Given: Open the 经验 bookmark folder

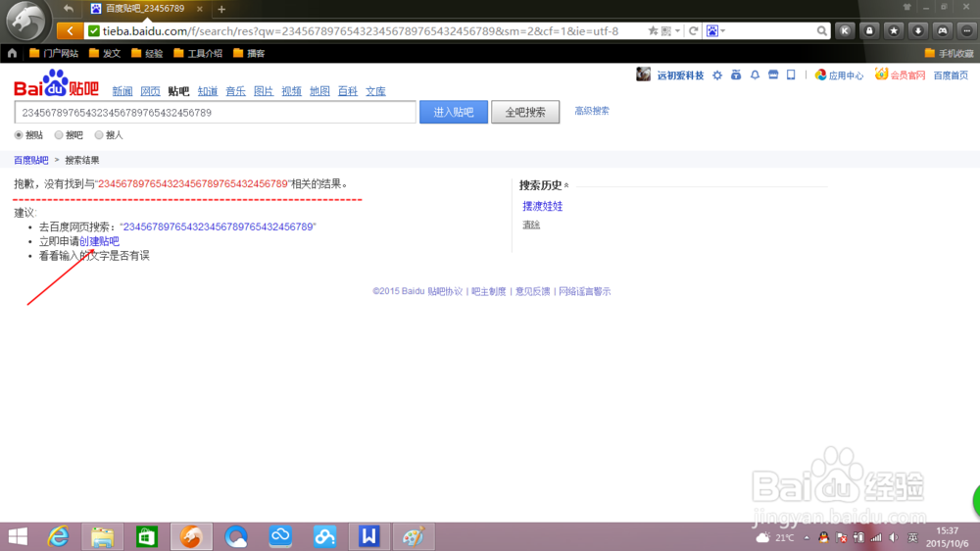Looking at the screenshot, I should [147, 53].
